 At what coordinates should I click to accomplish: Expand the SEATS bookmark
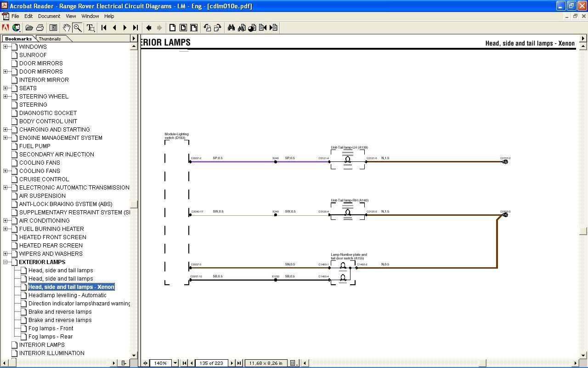tap(6, 88)
